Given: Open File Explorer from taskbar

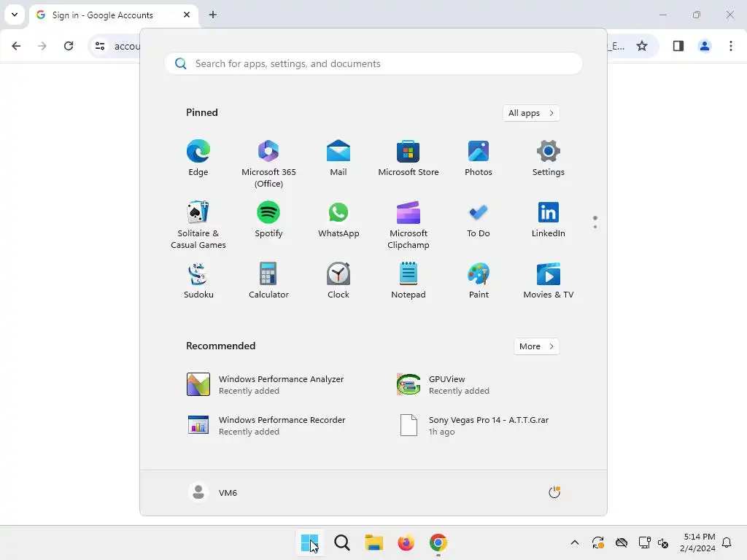Looking at the screenshot, I should (x=374, y=542).
